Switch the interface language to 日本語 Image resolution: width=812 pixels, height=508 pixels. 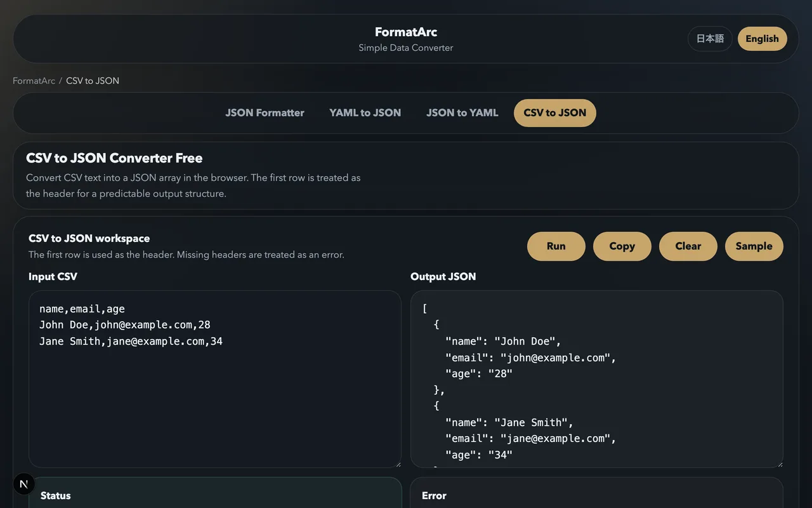coord(710,39)
